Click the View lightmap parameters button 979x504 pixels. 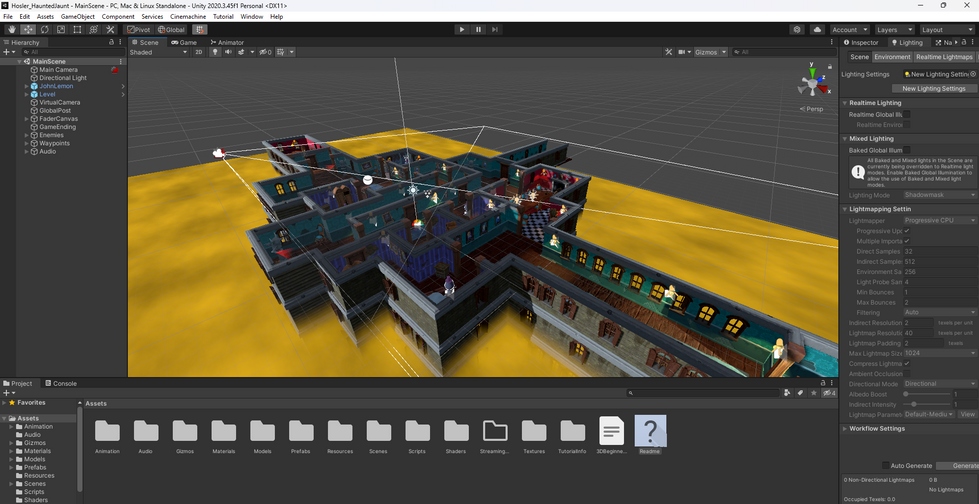(967, 414)
